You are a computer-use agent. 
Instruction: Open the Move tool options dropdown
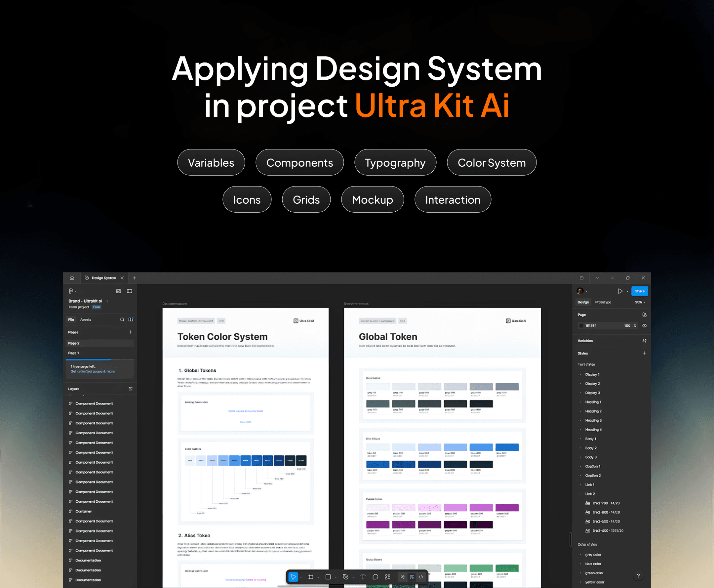(x=300, y=577)
